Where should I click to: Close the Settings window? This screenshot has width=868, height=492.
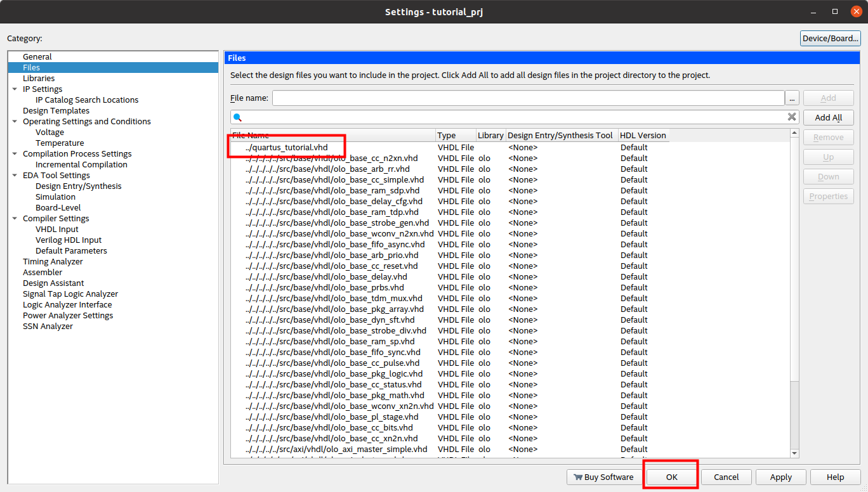click(856, 11)
